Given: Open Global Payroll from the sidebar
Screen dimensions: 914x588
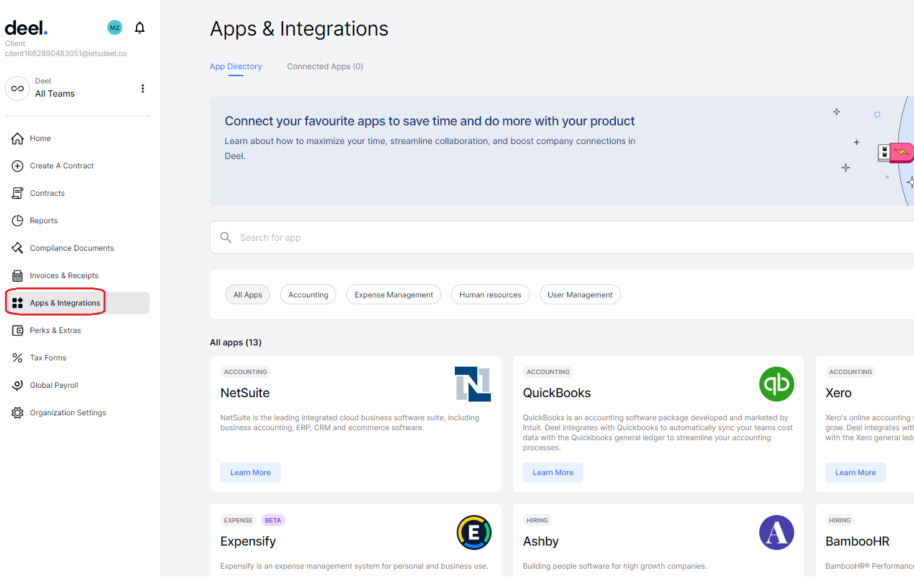Looking at the screenshot, I should (17, 385).
